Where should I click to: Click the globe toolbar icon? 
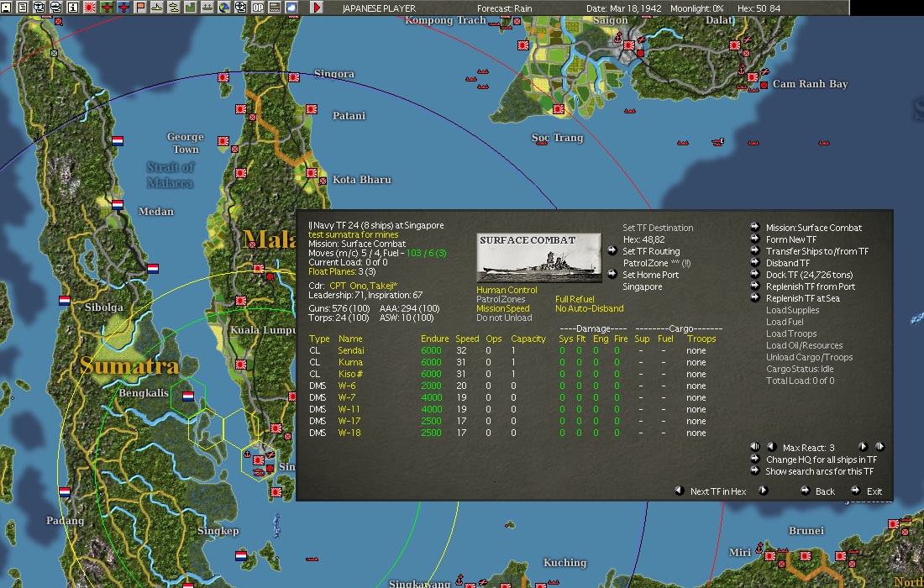[x=224, y=8]
